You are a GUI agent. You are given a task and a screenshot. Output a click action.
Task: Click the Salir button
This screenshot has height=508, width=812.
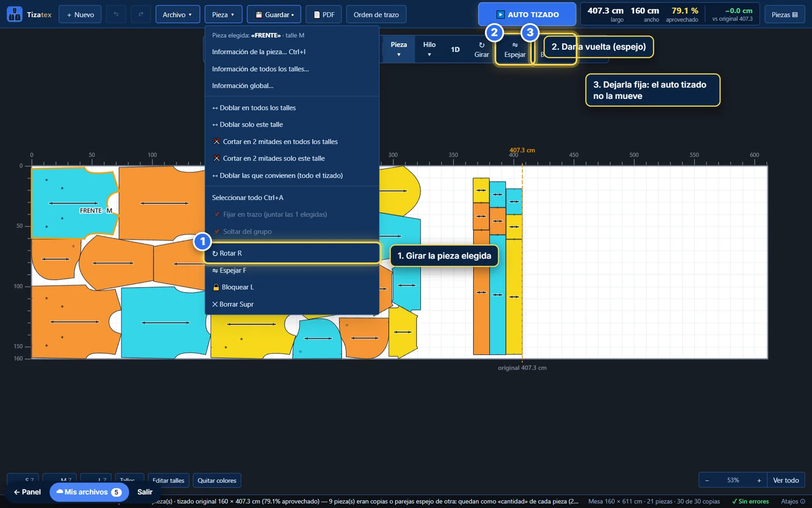pos(145,492)
